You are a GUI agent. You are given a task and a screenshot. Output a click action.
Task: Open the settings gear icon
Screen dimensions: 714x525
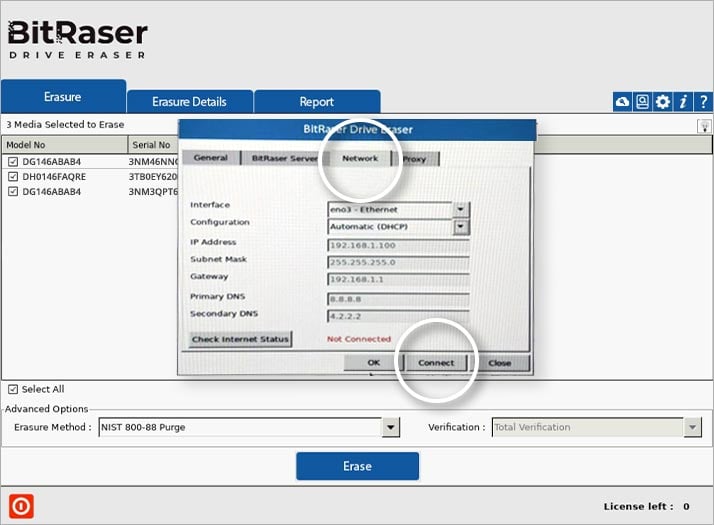tap(663, 102)
